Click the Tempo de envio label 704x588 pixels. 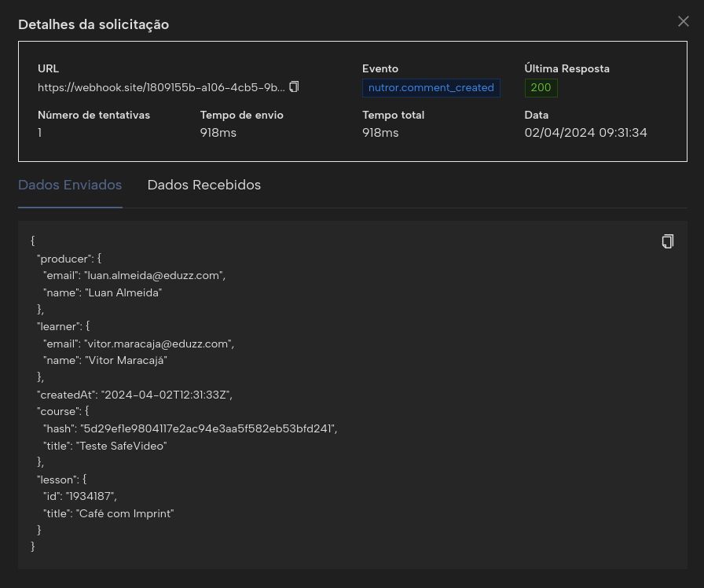pos(241,115)
